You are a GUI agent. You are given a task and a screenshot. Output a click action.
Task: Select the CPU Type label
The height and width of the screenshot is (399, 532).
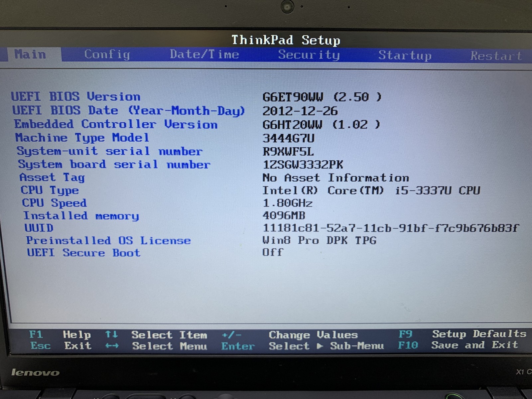[x=50, y=190]
